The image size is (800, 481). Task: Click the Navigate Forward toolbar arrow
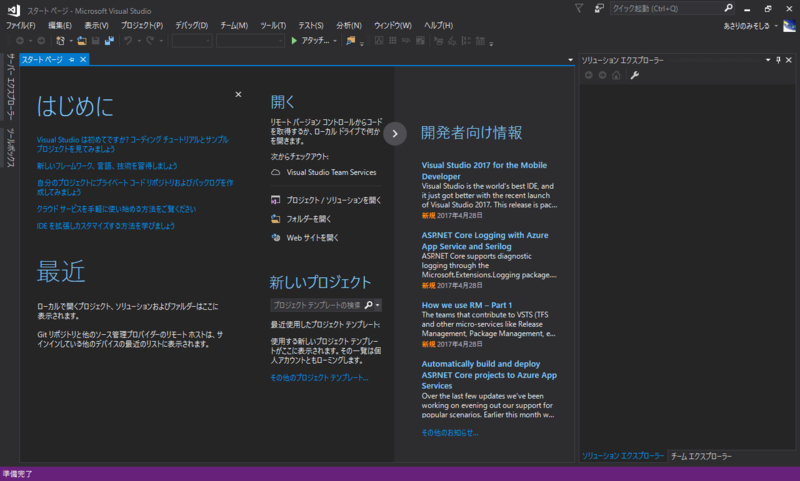pyautogui.click(x=41, y=40)
